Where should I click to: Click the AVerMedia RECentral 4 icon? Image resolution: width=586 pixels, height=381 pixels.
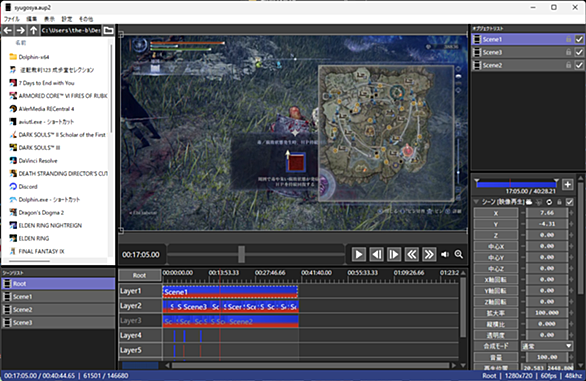(x=13, y=109)
